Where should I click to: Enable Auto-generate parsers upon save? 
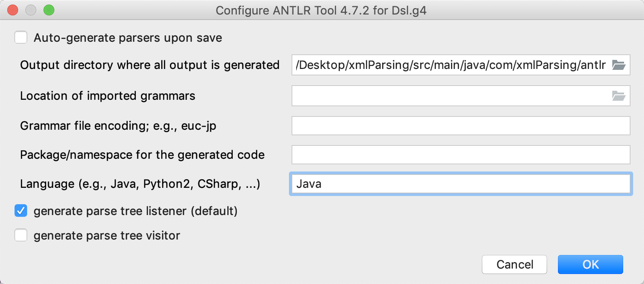tap(21, 37)
